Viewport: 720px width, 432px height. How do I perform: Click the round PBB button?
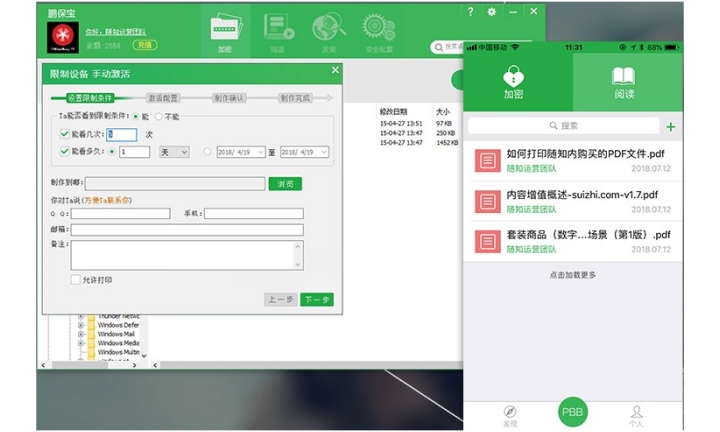pyautogui.click(x=572, y=412)
